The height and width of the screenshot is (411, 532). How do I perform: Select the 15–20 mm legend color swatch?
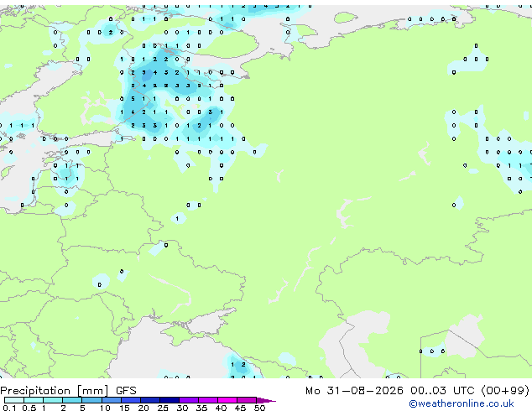[130, 400]
